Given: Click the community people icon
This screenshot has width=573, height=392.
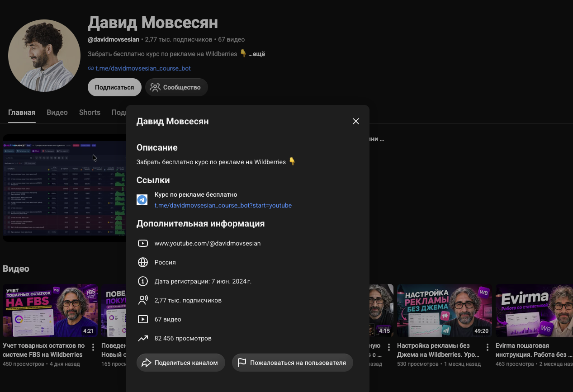Looking at the screenshot, I should pyautogui.click(x=155, y=87).
